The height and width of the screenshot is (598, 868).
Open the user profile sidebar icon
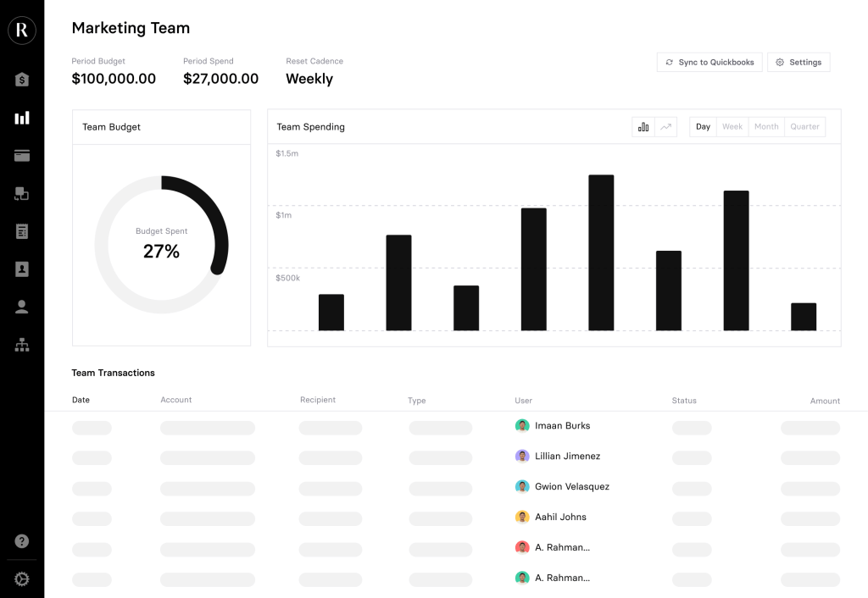point(21,307)
